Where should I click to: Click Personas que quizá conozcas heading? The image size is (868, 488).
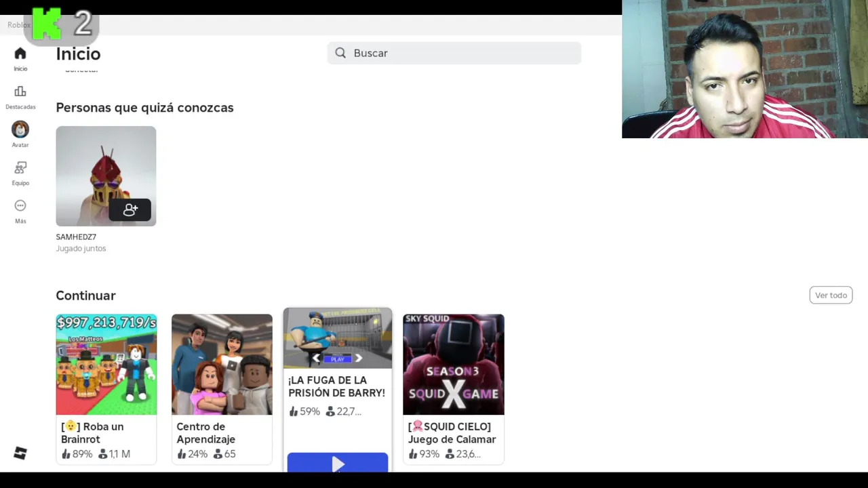[x=144, y=107]
